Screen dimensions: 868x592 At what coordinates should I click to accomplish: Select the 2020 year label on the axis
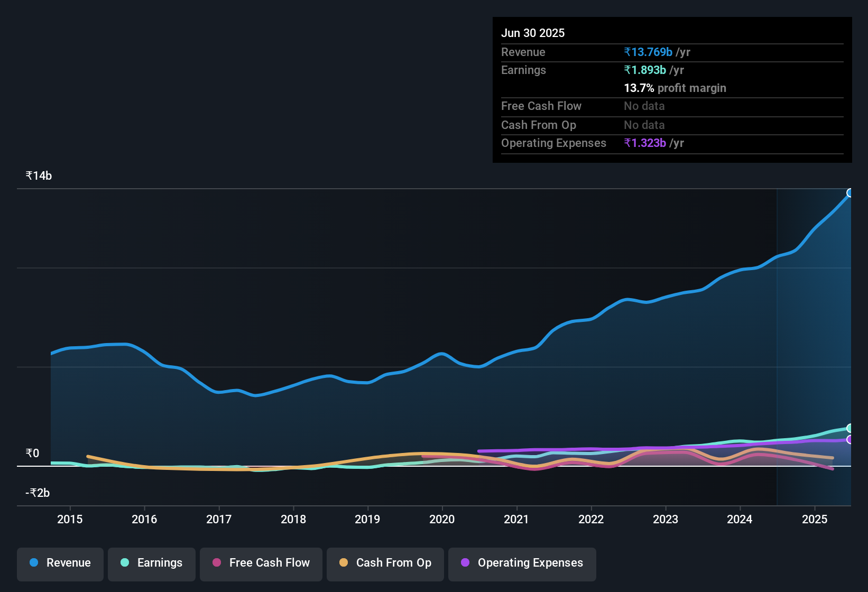point(442,520)
